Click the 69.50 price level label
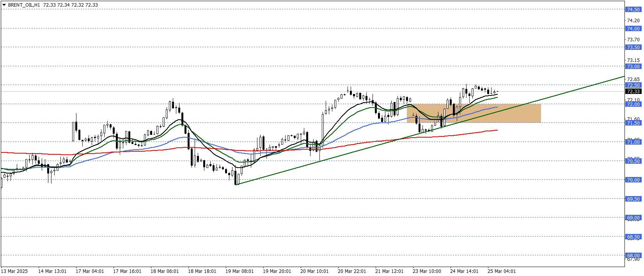Viewport: 644px width, 276px height. pyautogui.click(x=633, y=199)
